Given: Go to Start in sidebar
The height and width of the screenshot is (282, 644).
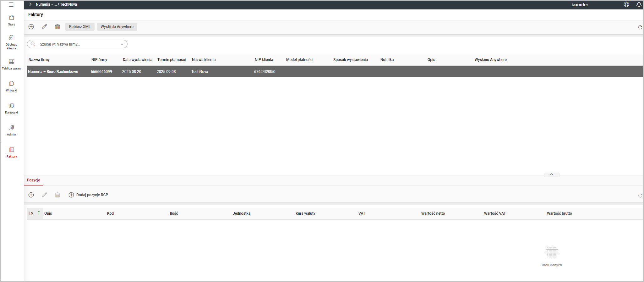Looking at the screenshot, I should click(12, 20).
